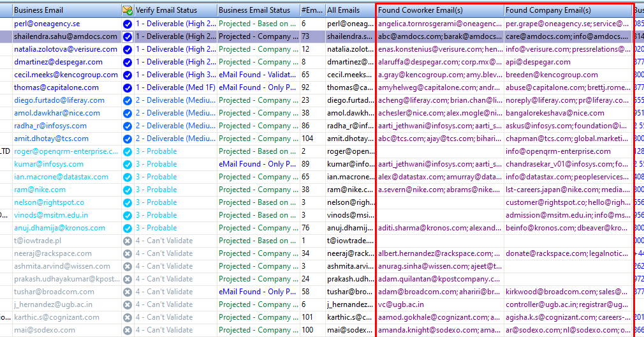The image size is (644, 337).
Task: Click the medium-deliverable icon for diego.furtado@liferay.com
Action: pos(128,100)
